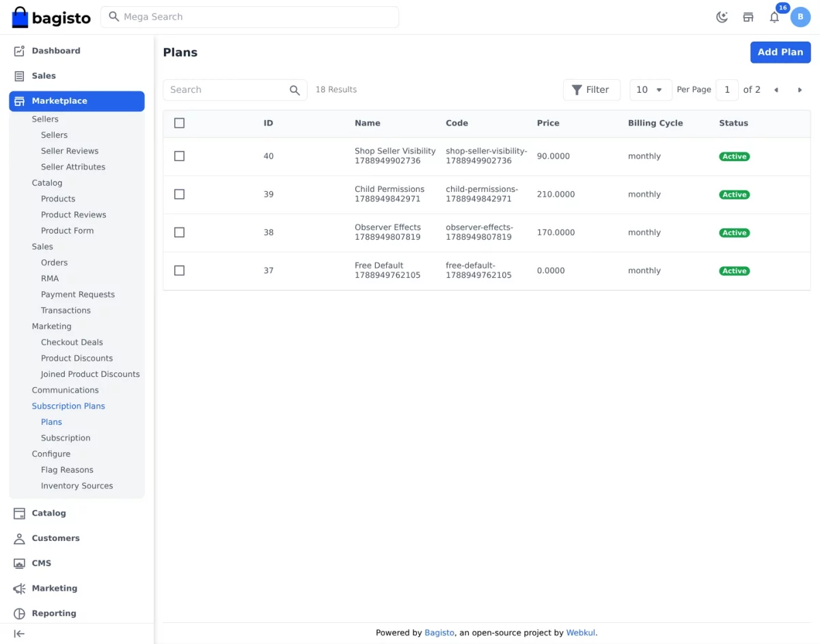Click the Reporting sidebar icon
Viewport: 820px width, 644px height.
pyautogui.click(x=19, y=613)
